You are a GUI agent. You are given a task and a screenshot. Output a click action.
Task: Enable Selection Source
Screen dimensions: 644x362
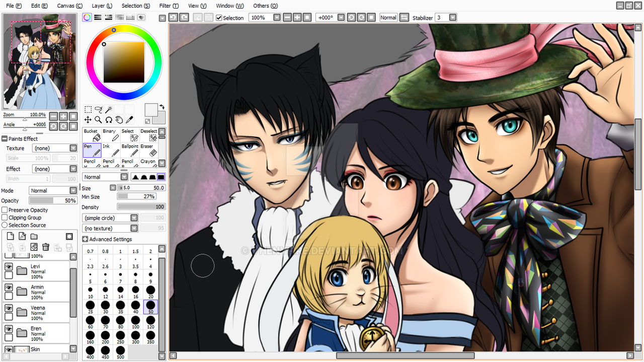(x=5, y=225)
